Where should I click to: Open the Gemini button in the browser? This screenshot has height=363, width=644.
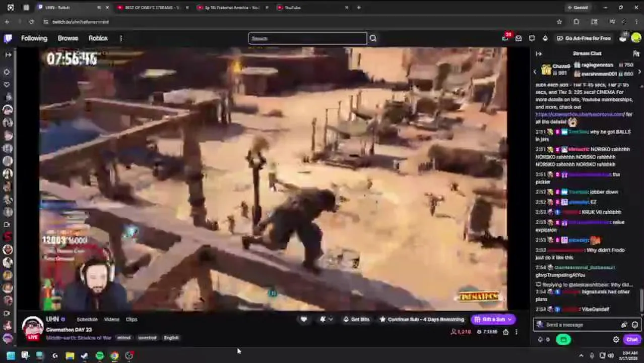coord(578,8)
